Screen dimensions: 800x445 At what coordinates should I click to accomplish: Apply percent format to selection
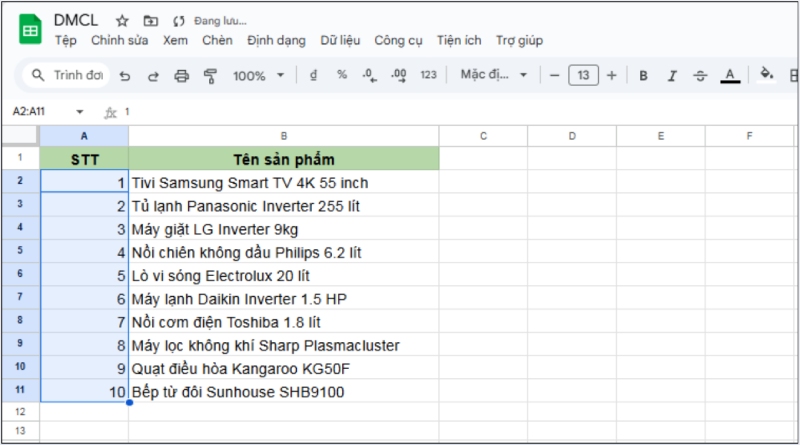coord(341,75)
